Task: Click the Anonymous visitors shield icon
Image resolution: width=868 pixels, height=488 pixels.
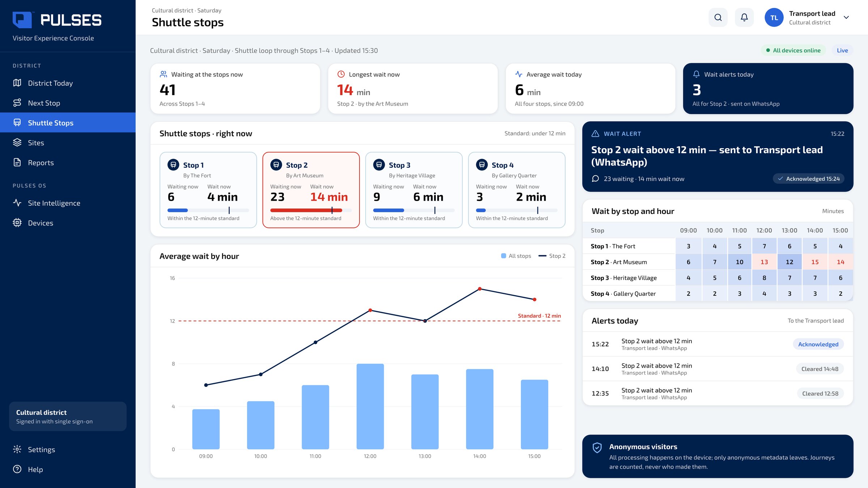Action: point(597,448)
